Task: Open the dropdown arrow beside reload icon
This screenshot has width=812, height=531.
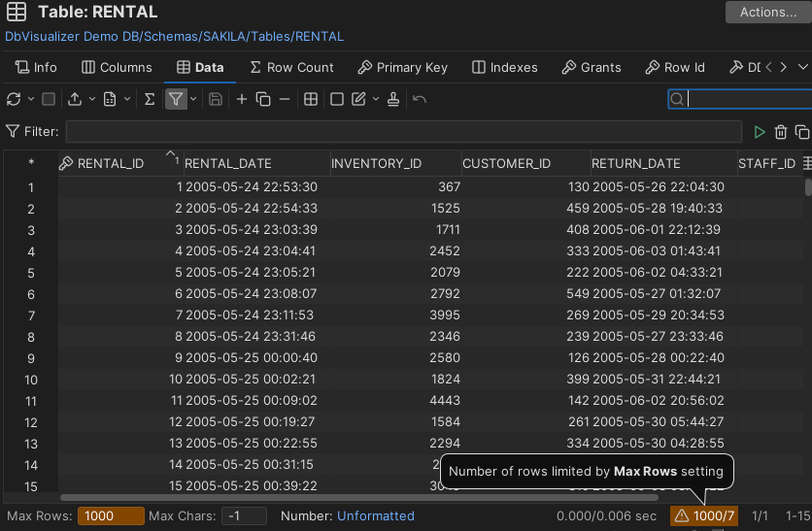Action: 30,99
